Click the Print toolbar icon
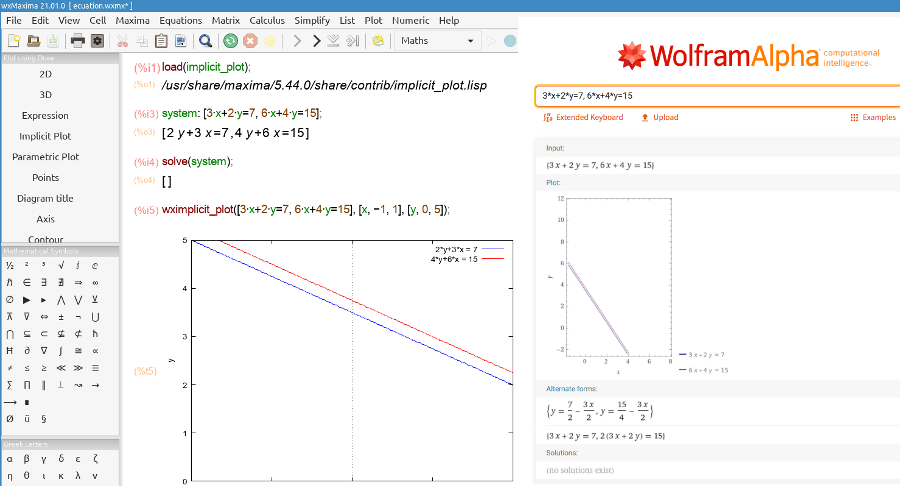This screenshot has height=486, width=900. [x=77, y=41]
